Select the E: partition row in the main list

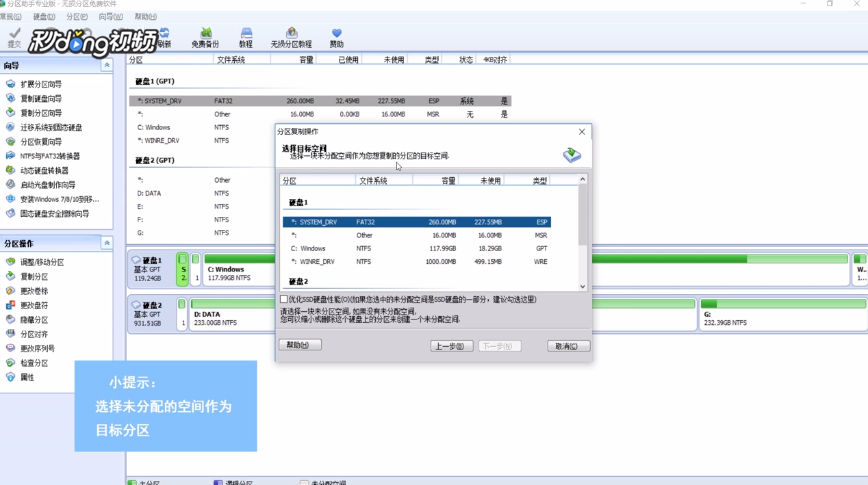[x=202, y=207]
